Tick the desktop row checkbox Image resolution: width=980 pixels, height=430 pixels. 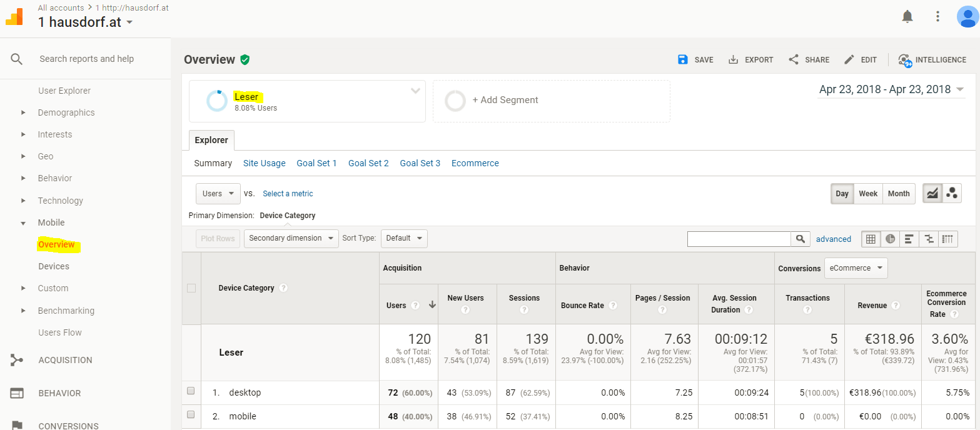pyautogui.click(x=191, y=391)
